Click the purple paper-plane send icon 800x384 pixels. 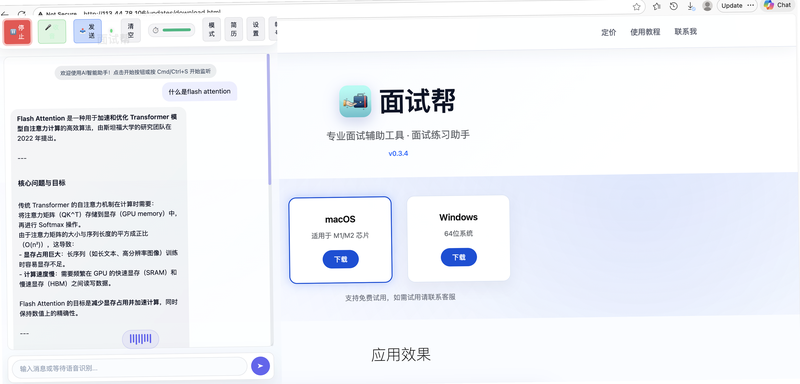point(260,366)
